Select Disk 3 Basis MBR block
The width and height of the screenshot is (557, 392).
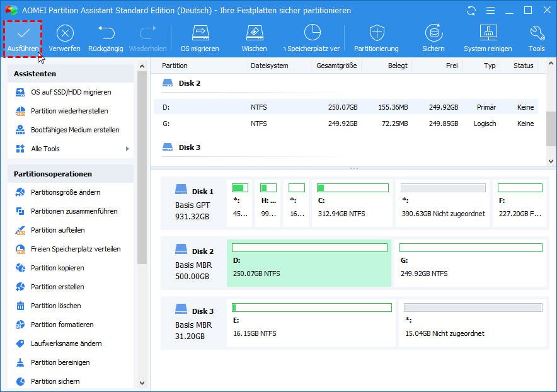click(x=194, y=323)
